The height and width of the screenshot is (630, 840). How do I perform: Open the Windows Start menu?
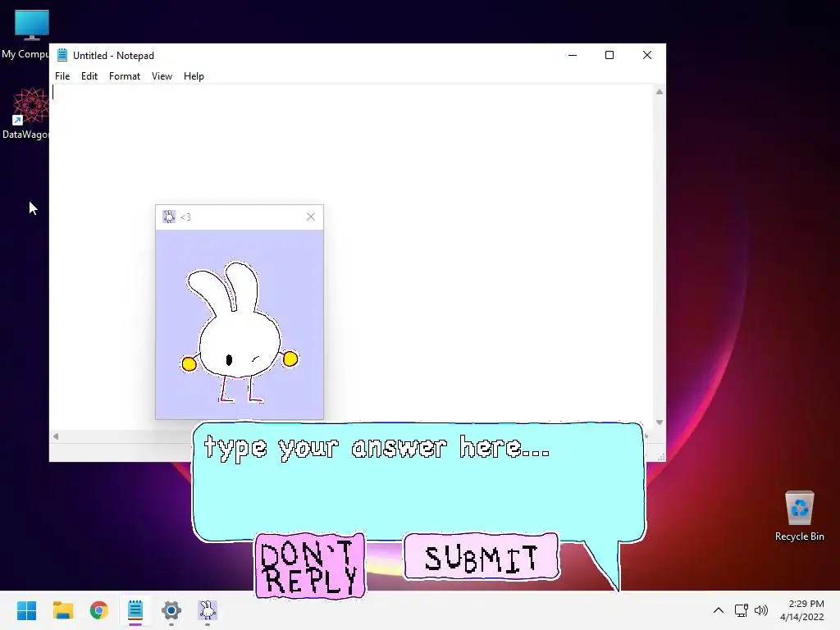(x=27, y=610)
